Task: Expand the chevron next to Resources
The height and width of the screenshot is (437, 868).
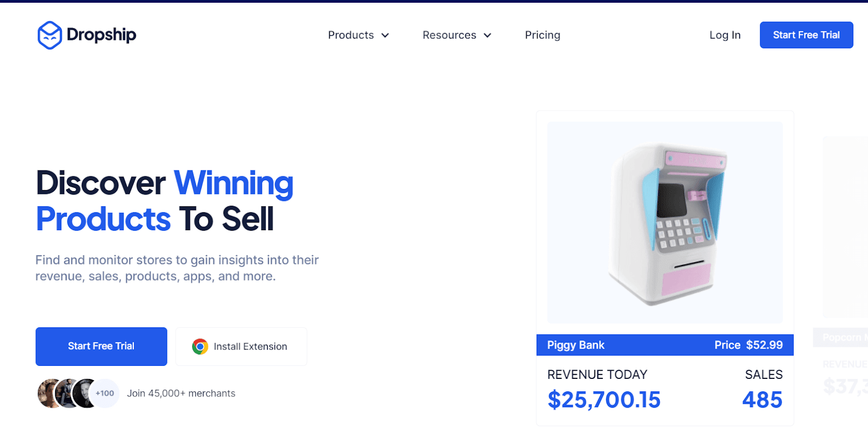Action: click(487, 35)
